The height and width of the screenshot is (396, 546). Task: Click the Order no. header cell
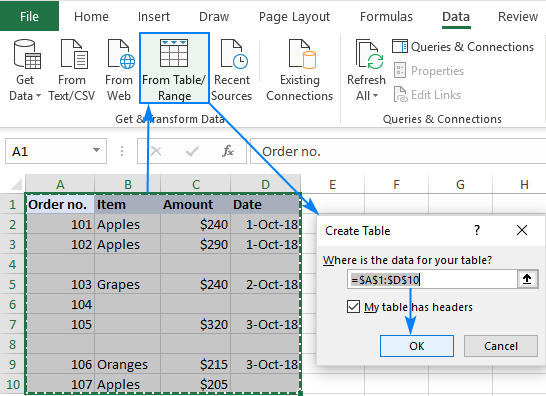[x=60, y=204]
